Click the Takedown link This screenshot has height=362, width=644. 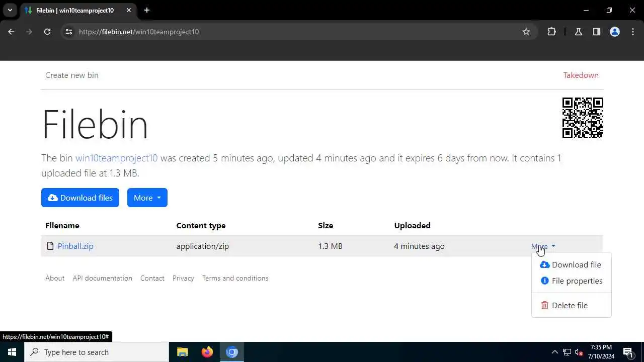[581, 75]
